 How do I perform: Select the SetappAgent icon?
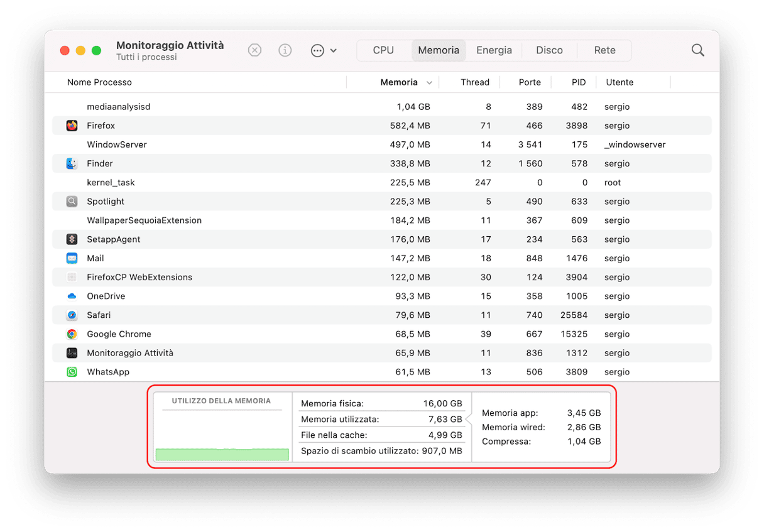(72, 239)
